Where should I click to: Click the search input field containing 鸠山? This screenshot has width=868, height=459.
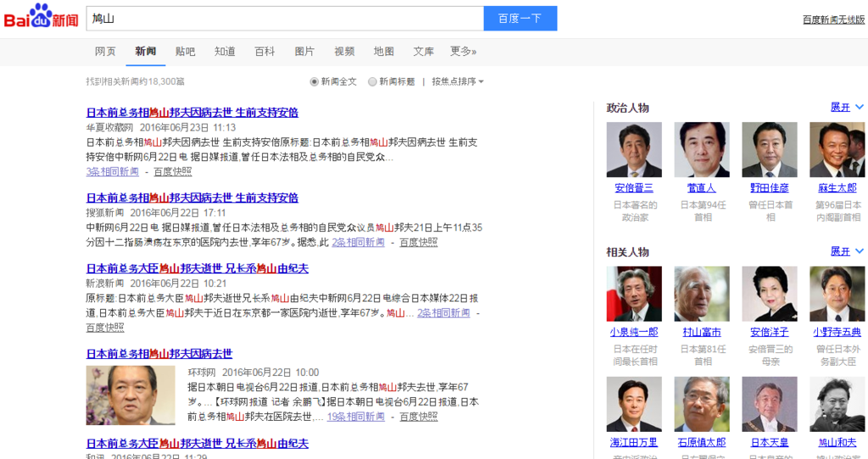(285, 19)
